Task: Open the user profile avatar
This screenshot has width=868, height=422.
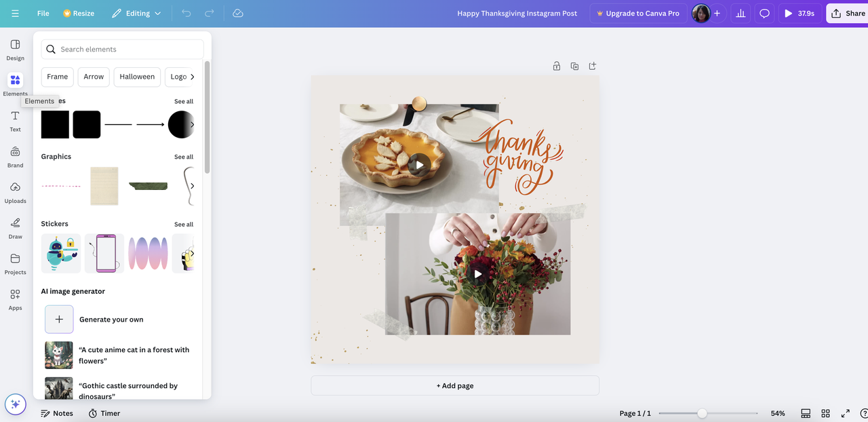Action: (x=701, y=14)
